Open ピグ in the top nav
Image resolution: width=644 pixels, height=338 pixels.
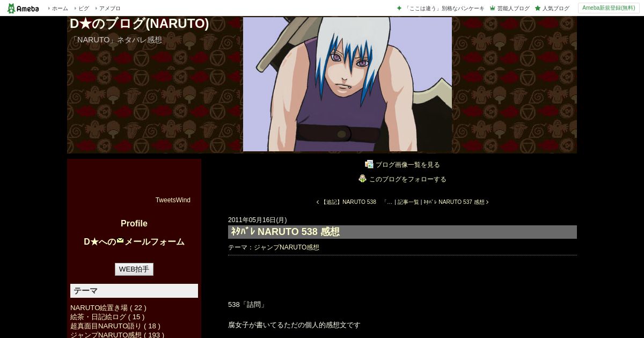(84, 8)
